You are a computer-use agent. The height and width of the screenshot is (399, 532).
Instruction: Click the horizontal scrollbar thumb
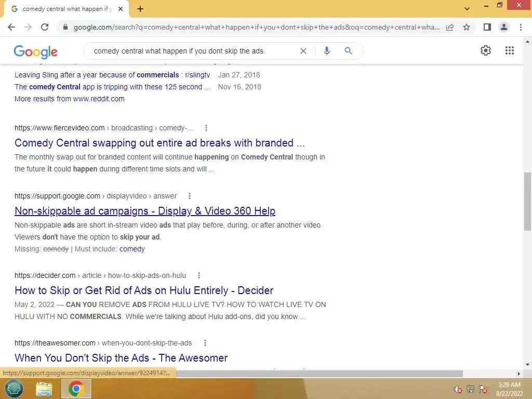coord(319,374)
